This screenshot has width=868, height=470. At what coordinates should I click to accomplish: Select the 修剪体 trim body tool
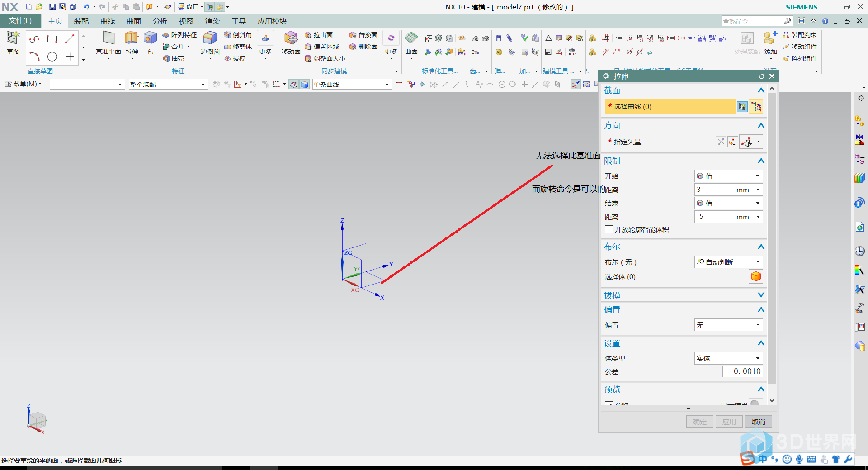(x=238, y=47)
